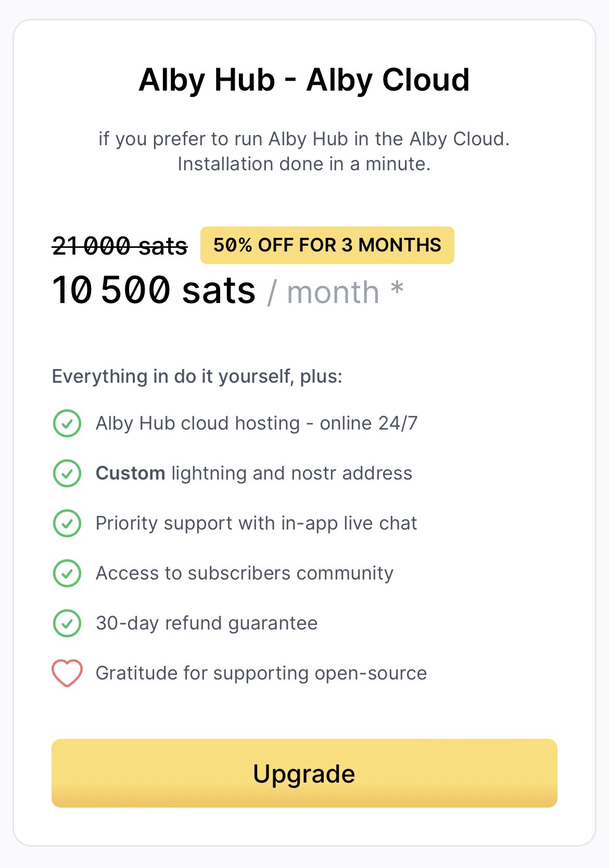Click the checkmark icon beside cloud hosting
This screenshot has width=609, height=868.
[x=67, y=423]
